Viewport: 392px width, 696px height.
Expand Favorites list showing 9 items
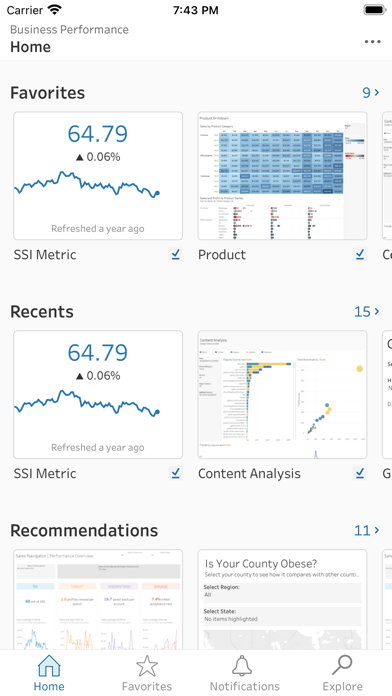coord(371,92)
